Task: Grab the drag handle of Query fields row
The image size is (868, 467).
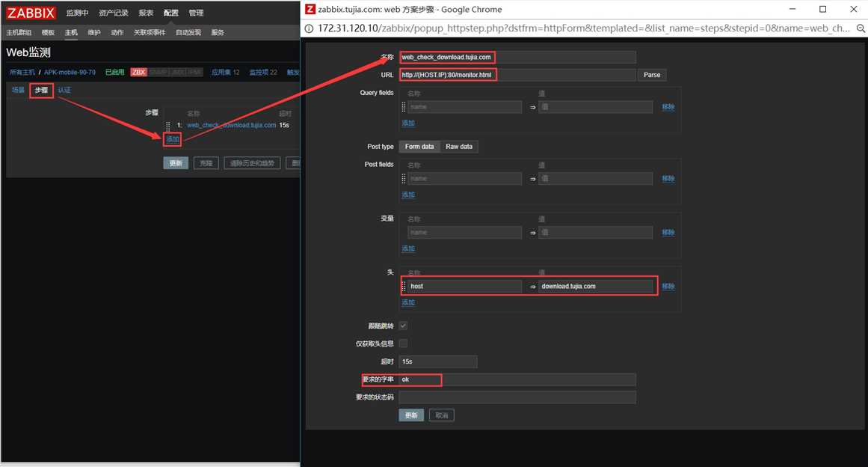Action: tap(404, 107)
